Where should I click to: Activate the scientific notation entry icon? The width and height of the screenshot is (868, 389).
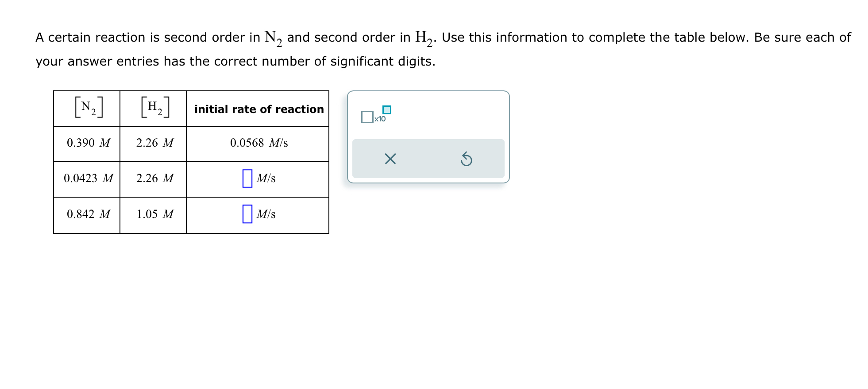pyautogui.click(x=375, y=116)
